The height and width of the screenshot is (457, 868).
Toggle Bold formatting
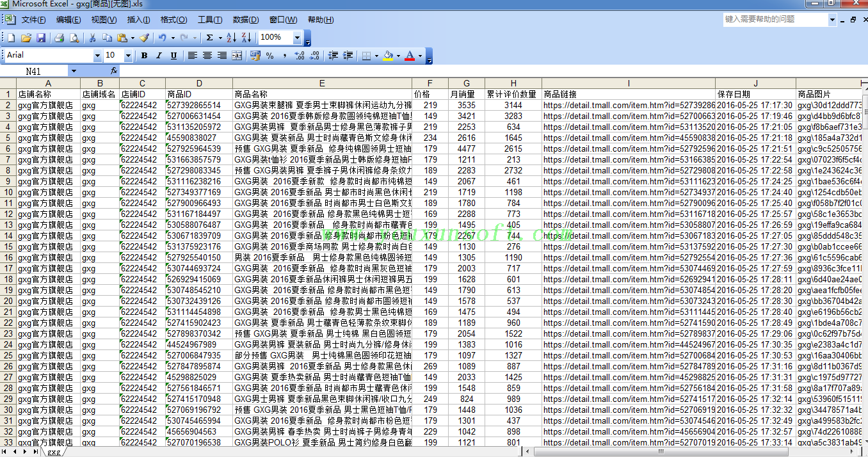(144, 56)
